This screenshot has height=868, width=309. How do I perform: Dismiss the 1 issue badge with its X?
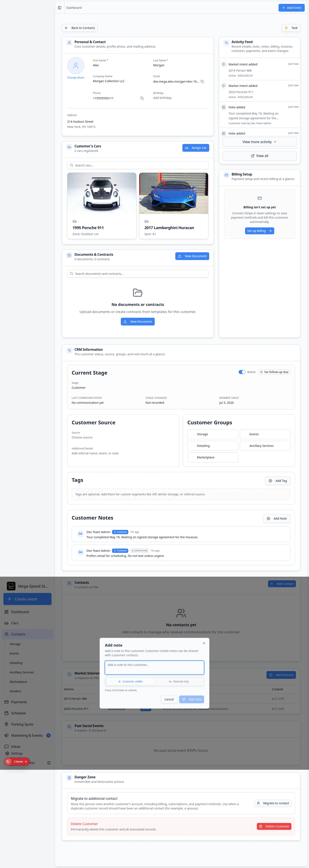(x=26, y=762)
